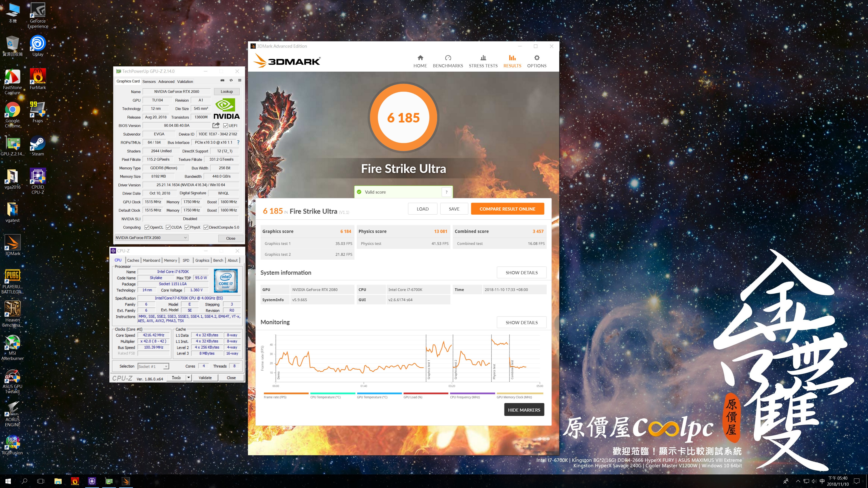Open the 3DMark desktop shortcut
The width and height of the screenshot is (868, 488).
(12, 245)
